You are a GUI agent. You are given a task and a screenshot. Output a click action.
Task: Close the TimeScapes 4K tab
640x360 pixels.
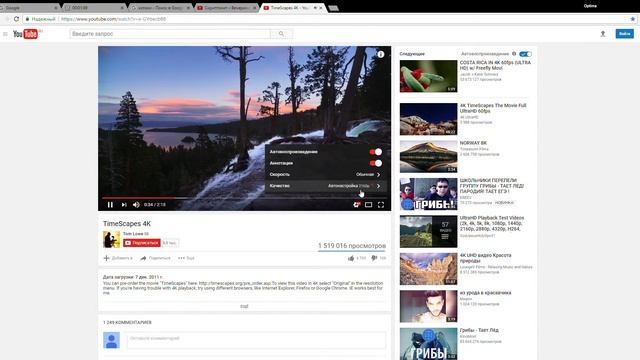(321, 8)
